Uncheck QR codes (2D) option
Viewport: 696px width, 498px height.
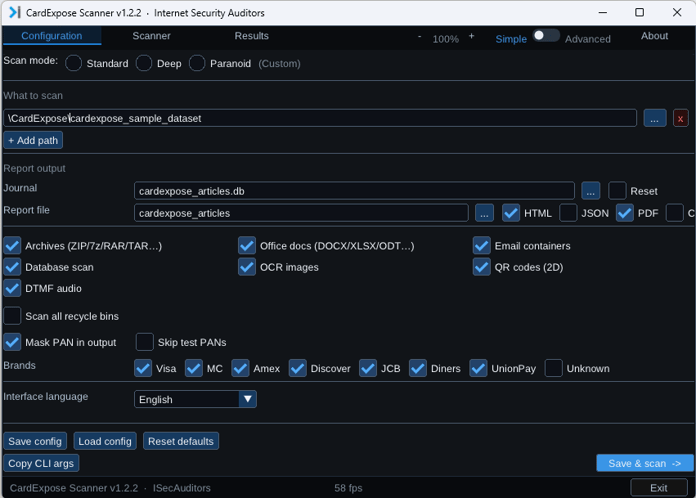coord(482,267)
